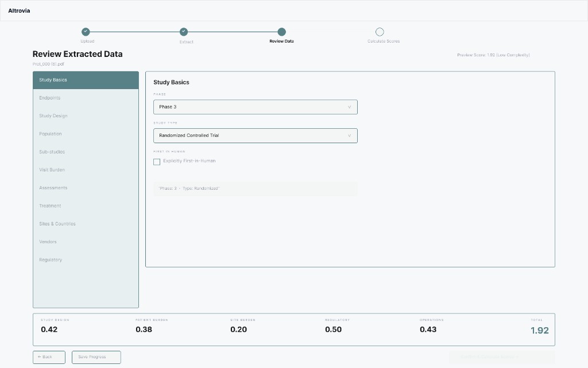Open the Study Type dropdown

coord(255,135)
